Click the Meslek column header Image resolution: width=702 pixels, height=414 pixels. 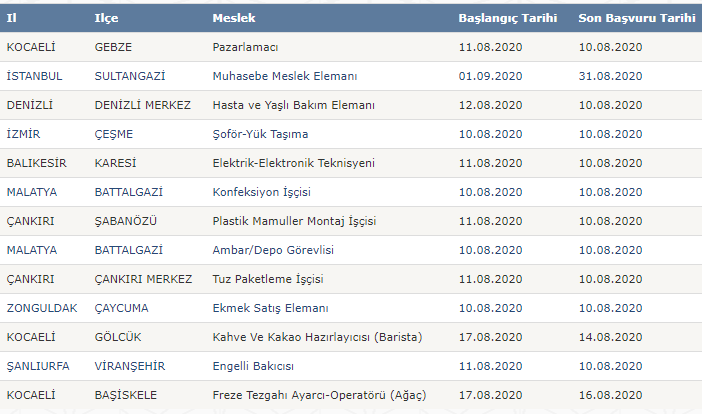tap(233, 19)
